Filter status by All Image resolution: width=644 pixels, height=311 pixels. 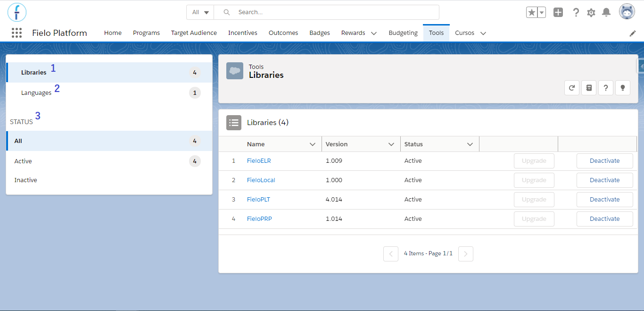[109, 141]
